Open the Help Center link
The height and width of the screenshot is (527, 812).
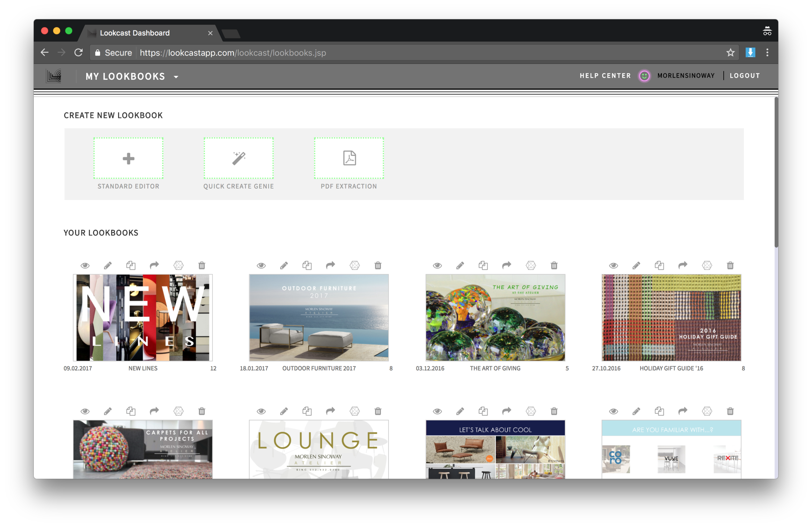point(605,76)
